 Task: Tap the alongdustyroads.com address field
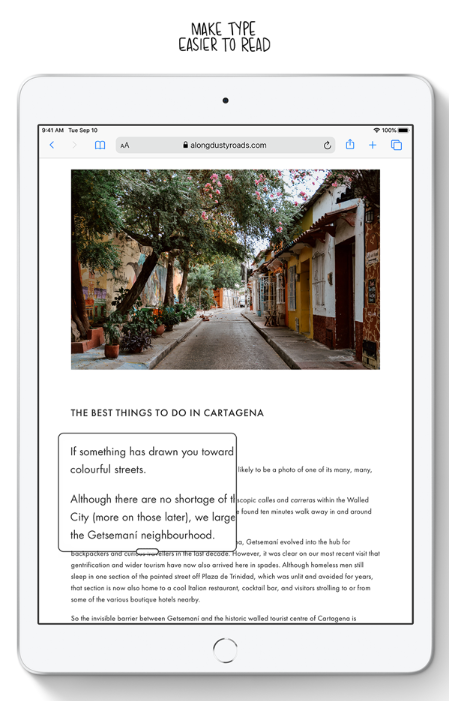point(225,145)
